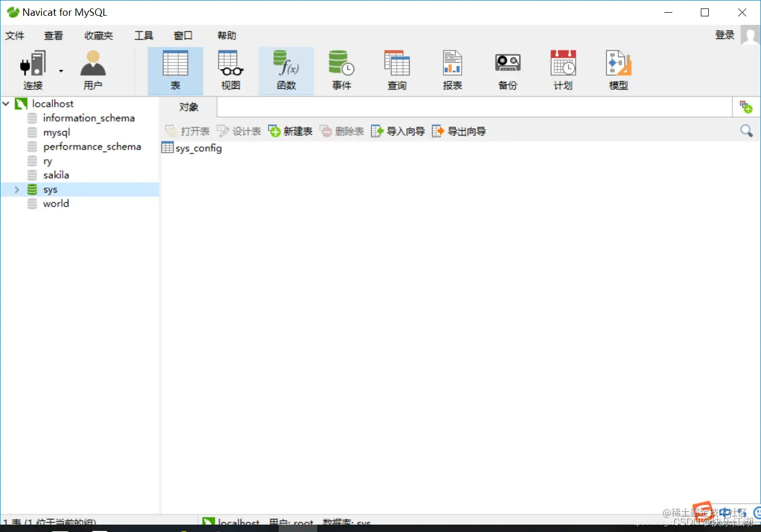This screenshot has height=532, width=761.
Task: Click the 设计表 (Design Table) button
Action: (239, 131)
